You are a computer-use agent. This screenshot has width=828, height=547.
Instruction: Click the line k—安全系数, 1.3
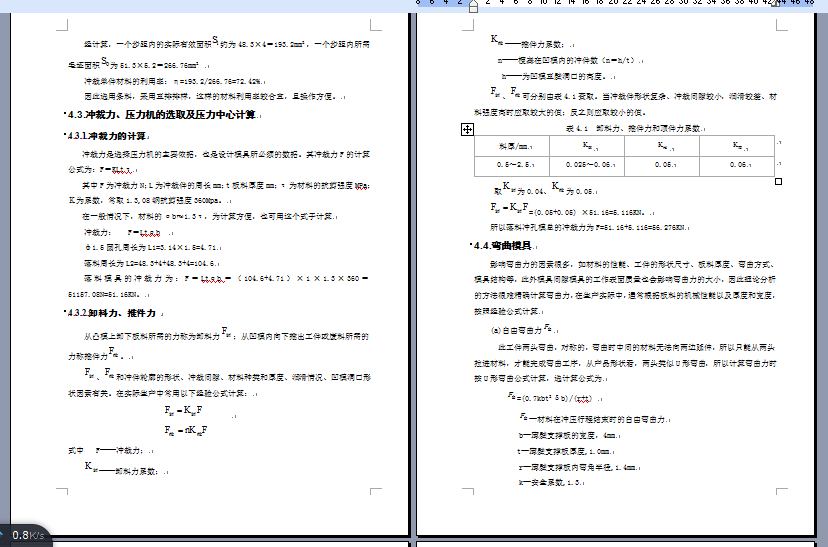550,483
